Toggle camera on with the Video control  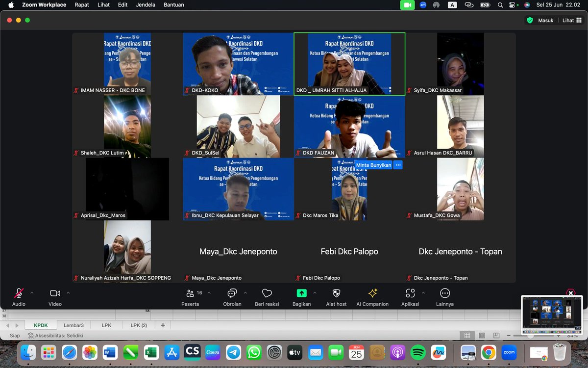(x=54, y=294)
